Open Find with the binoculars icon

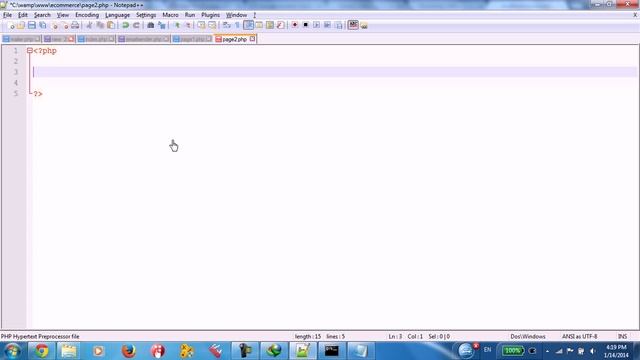151,25
